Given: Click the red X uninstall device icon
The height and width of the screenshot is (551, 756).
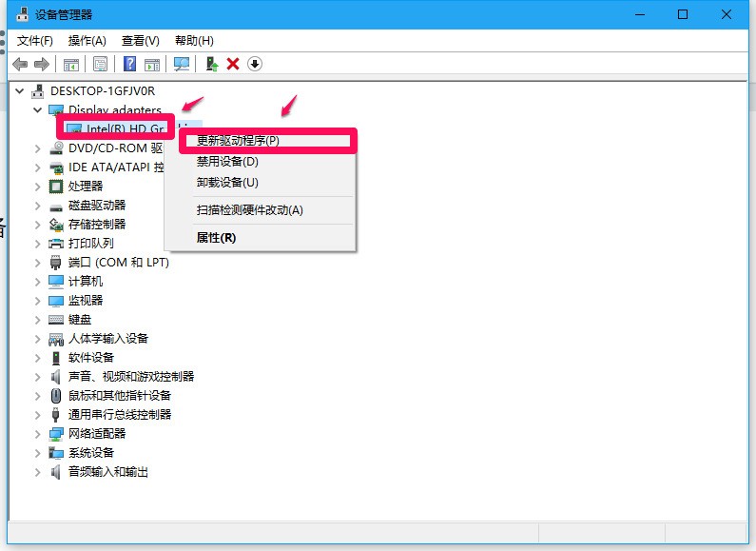Looking at the screenshot, I should 233,64.
